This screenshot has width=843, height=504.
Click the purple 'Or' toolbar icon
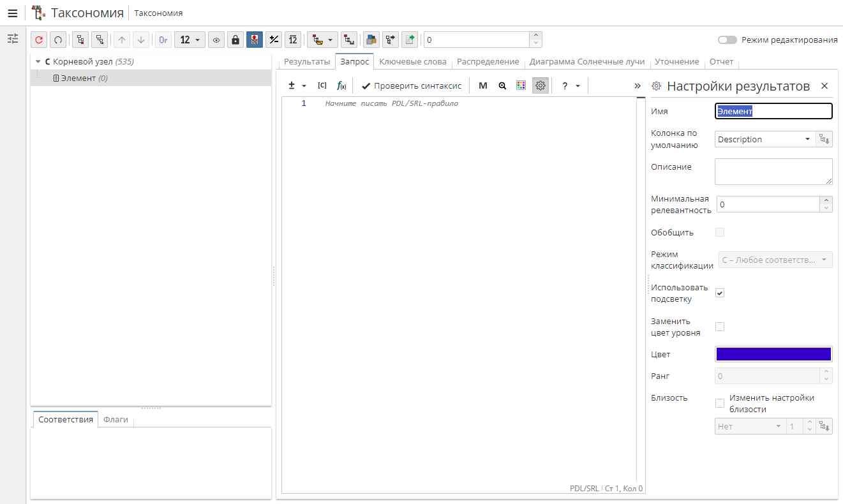163,40
